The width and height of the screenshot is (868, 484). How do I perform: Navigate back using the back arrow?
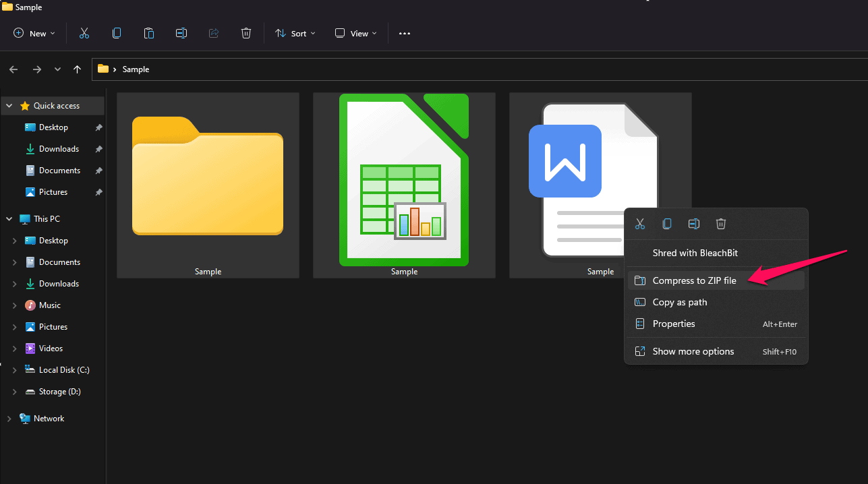click(13, 69)
